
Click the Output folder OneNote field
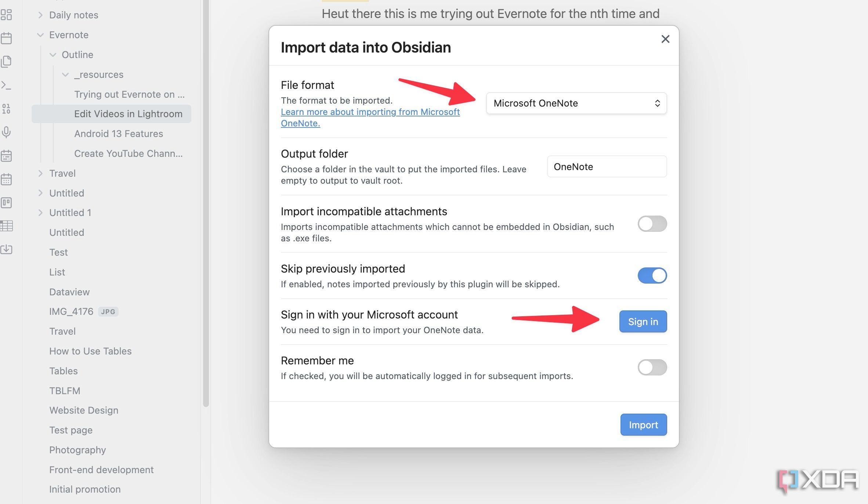tap(607, 167)
